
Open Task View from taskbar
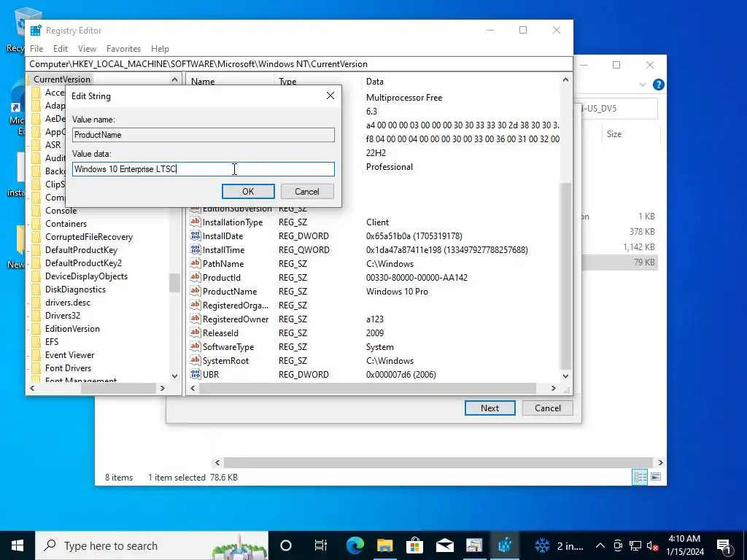[x=321, y=545]
